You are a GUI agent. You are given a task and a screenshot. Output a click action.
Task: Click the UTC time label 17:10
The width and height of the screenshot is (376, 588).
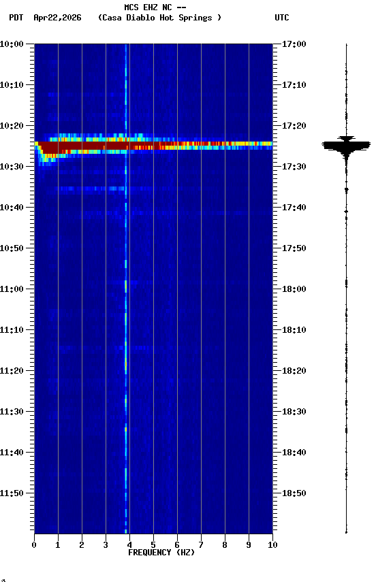[x=294, y=85]
